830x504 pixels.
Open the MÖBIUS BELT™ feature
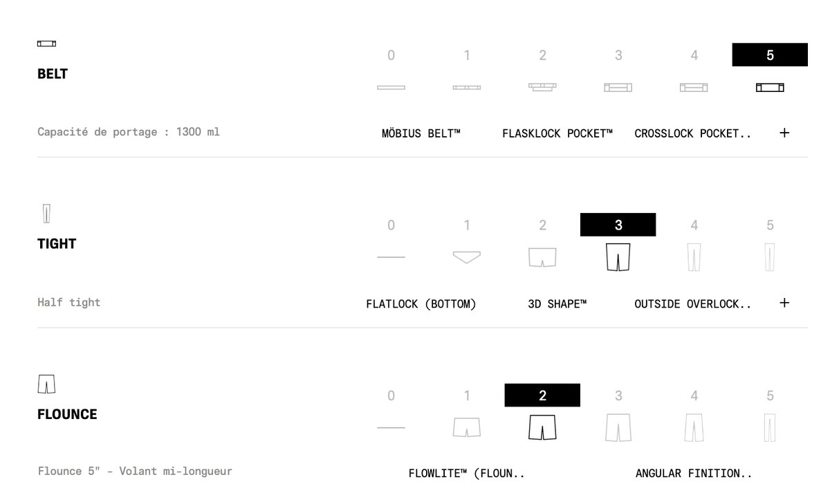421,133
